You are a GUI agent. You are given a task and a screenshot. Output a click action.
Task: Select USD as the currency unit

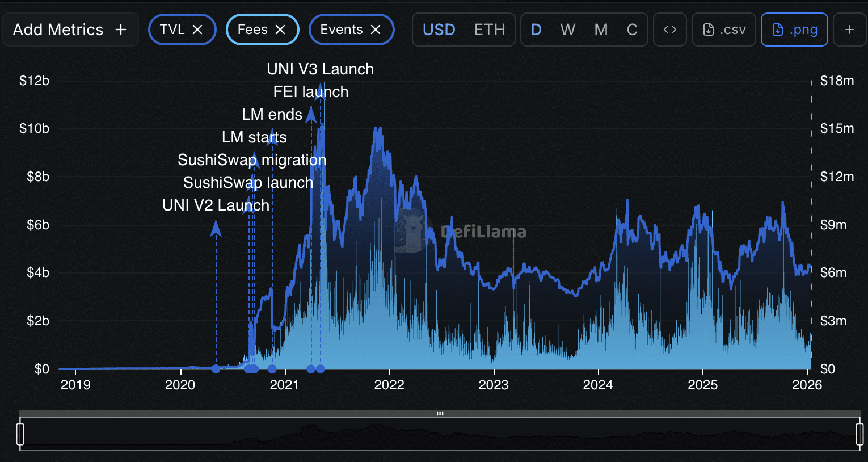click(439, 30)
